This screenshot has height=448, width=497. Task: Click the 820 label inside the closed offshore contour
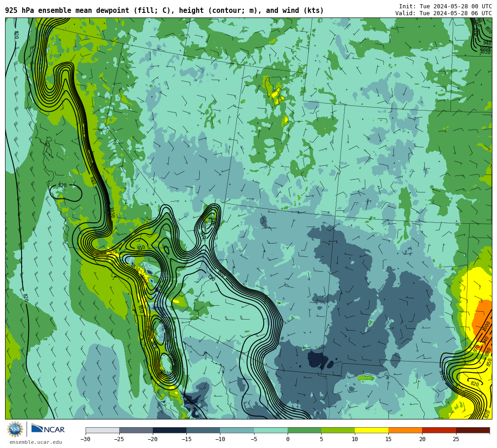63,186
